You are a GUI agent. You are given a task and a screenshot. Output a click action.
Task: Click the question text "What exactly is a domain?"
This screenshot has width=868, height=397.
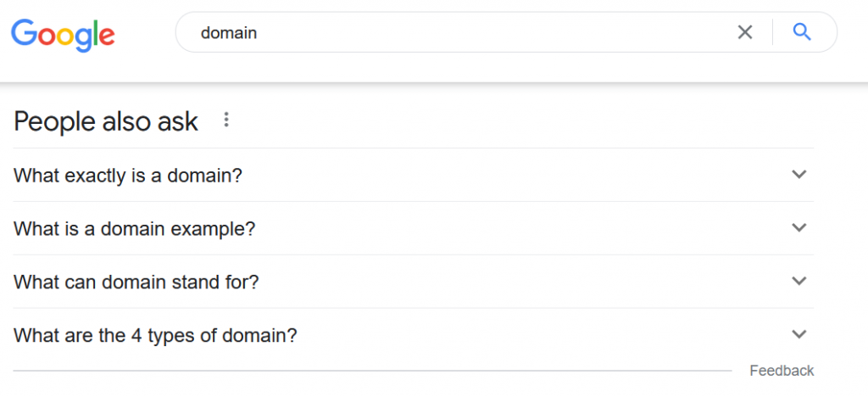click(x=128, y=176)
